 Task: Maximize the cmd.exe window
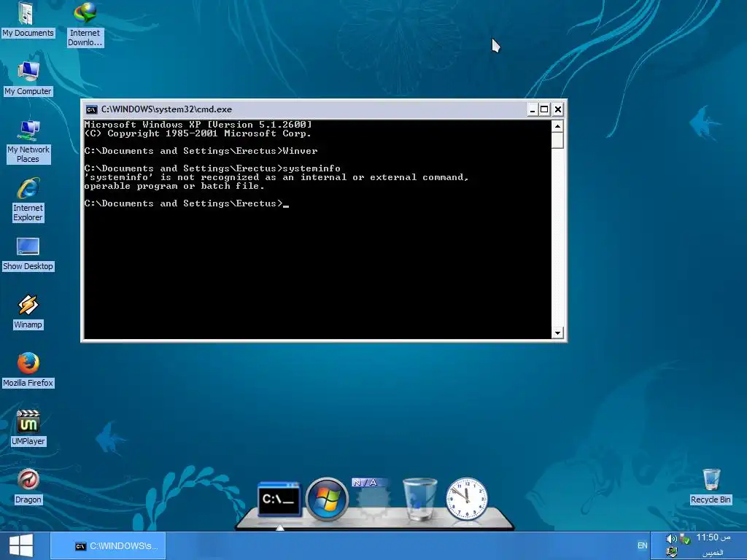pos(544,109)
